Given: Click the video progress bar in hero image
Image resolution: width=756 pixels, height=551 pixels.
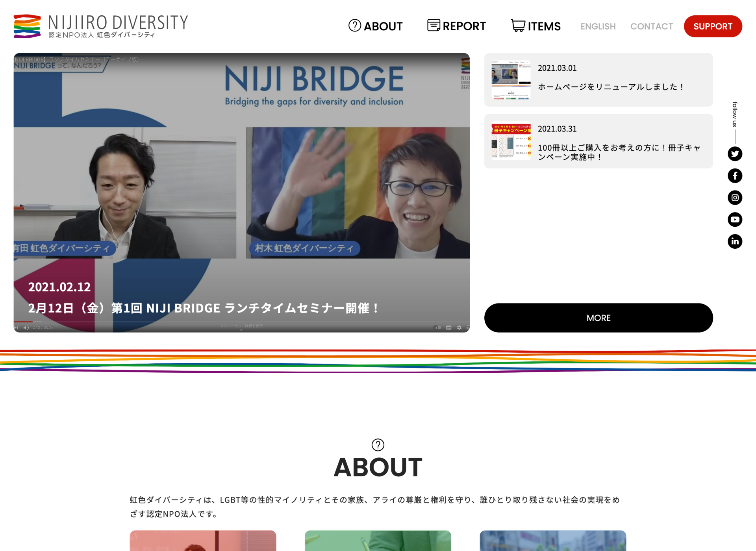Looking at the screenshot, I should [x=236, y=322].
